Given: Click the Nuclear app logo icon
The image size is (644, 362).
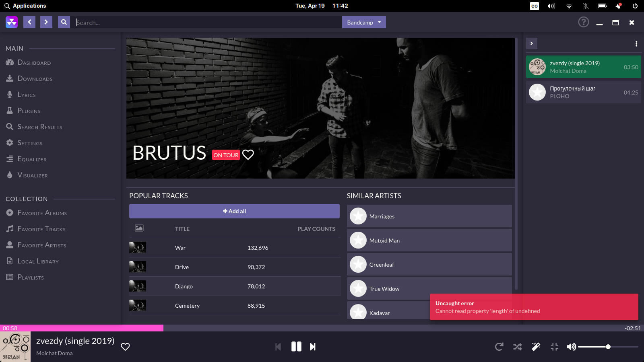Looking at the screenshot, I should 12,22.
